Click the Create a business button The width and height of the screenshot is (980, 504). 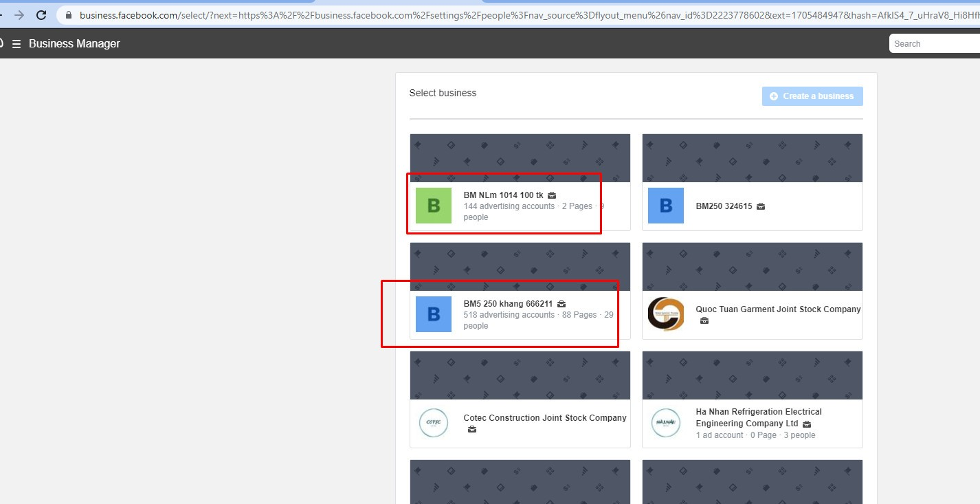812,96
